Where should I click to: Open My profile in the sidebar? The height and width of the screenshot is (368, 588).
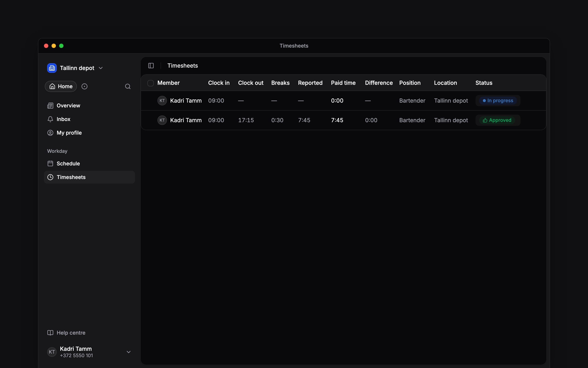[89, 133]
